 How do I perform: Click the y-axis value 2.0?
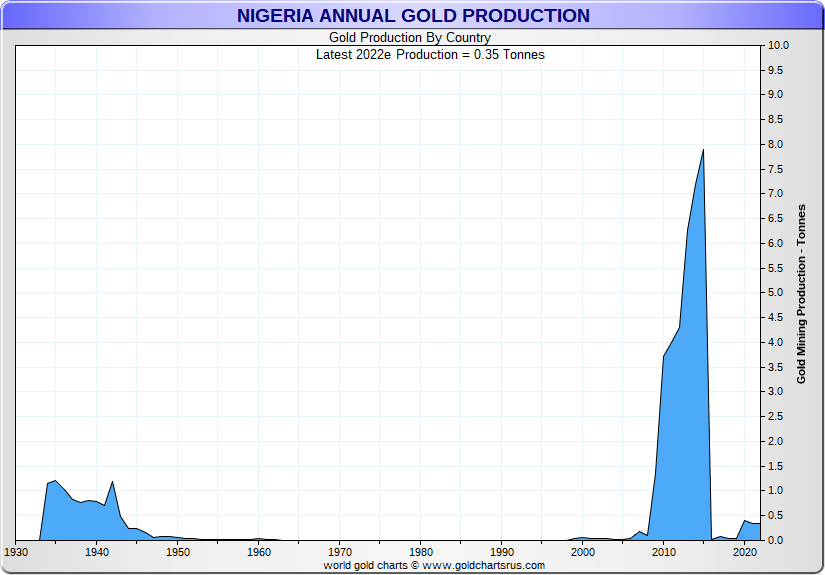[x=776, y=441]
